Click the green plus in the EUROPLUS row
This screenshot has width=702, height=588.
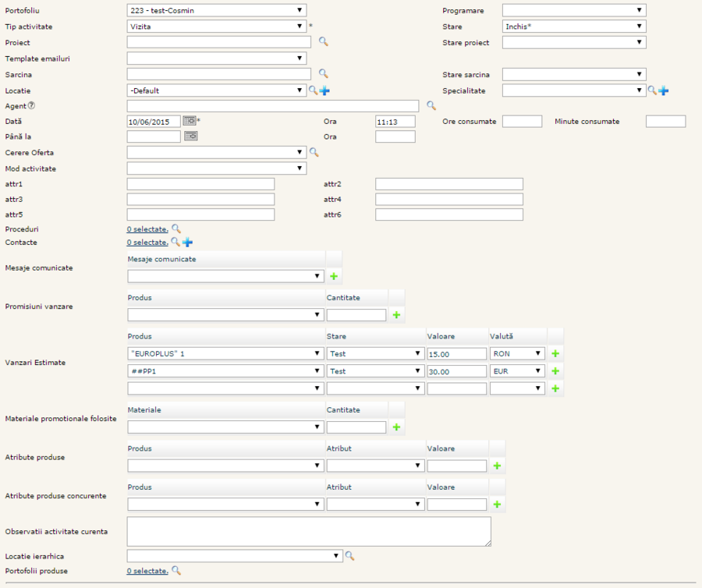555,353
